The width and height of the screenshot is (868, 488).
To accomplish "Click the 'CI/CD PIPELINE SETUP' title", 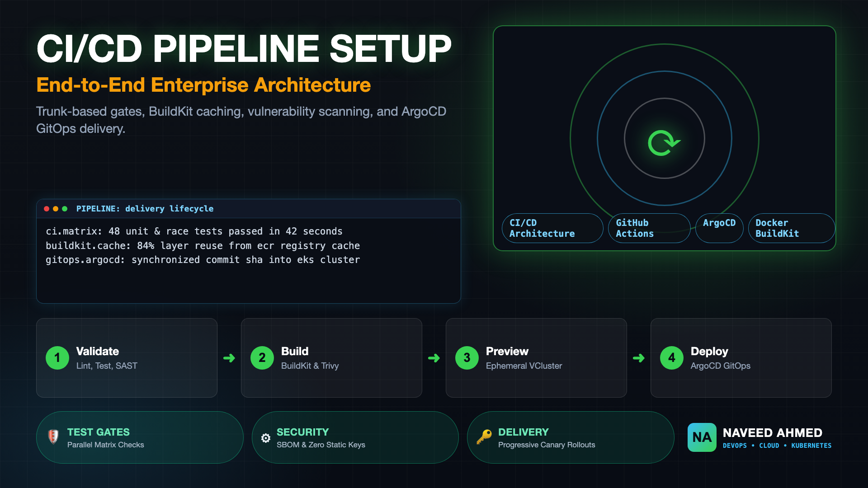I will pyautogui.click(x=244, y=49).
